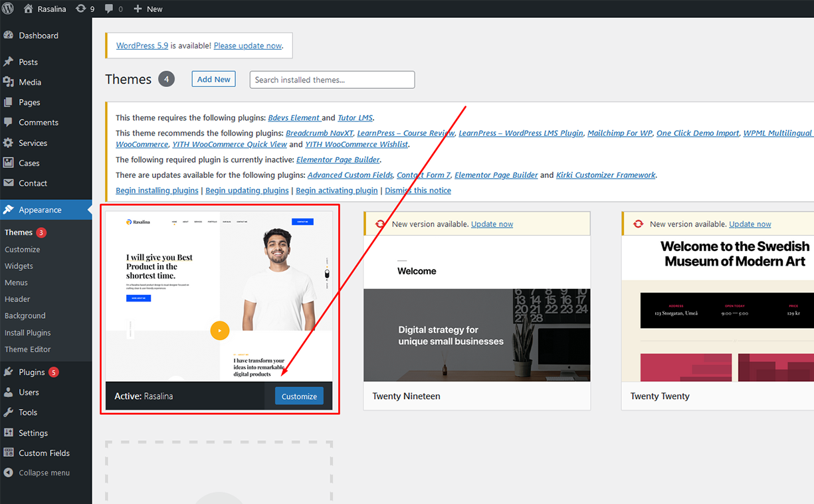Click the Cases icon in the sidebar

point(9,163)
